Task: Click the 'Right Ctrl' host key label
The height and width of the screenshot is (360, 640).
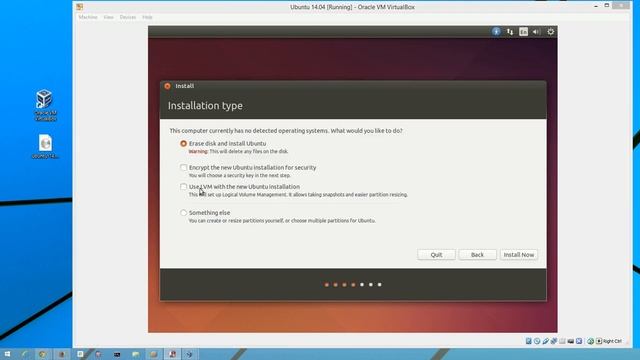Action: click(612, 341)
